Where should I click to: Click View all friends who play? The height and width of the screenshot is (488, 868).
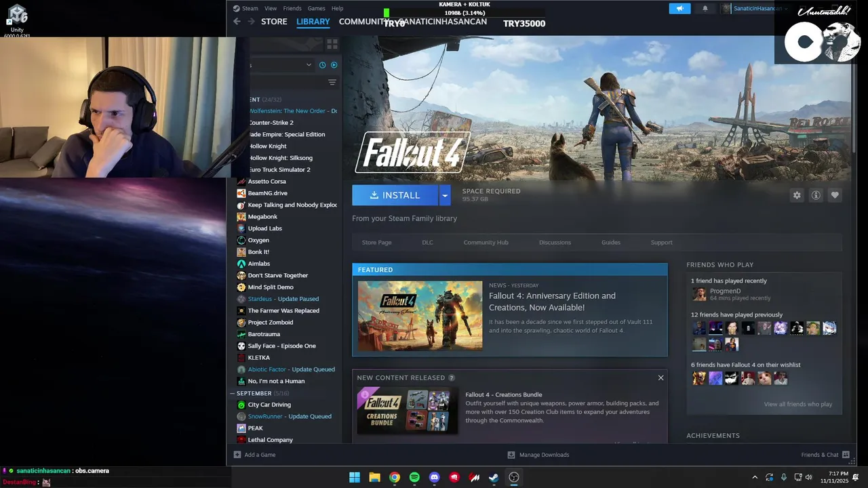click(797, 405)
